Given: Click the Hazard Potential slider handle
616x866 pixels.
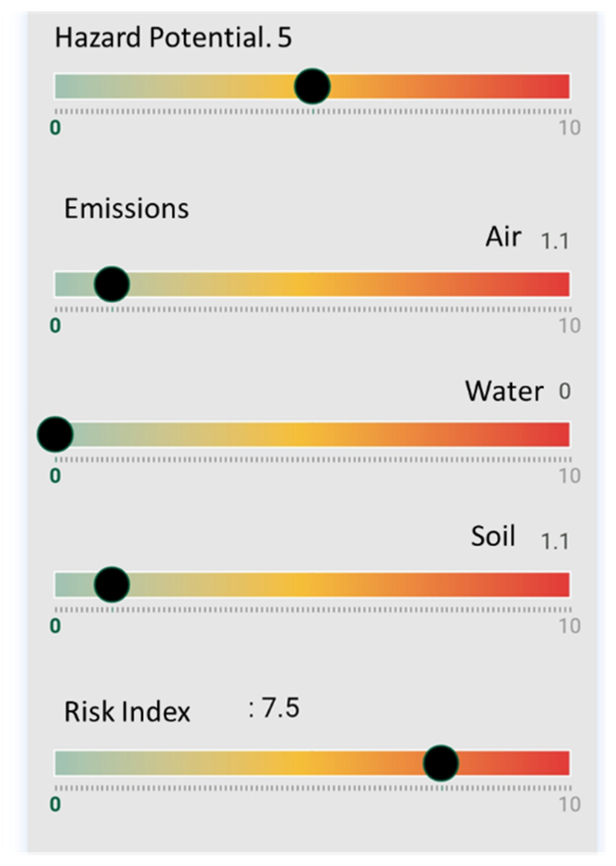Looking at the screenshot, I should click(x=312, y=86).
